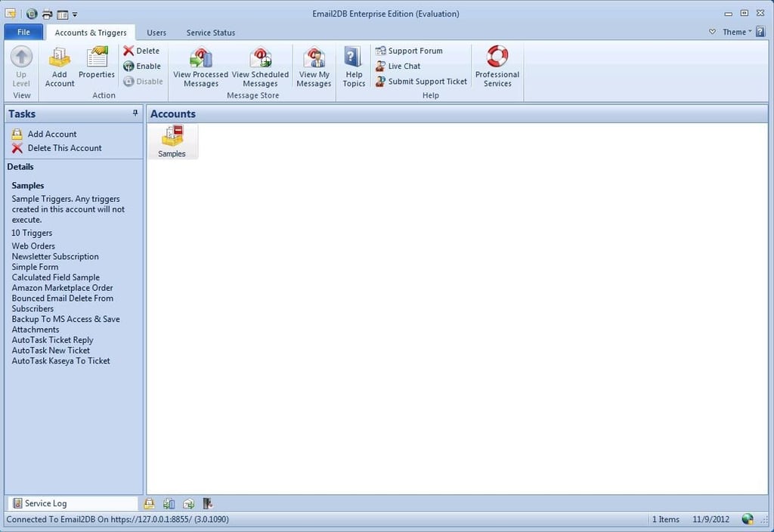
Task: Click the Samples heading in Details
Action: point(28,186)
